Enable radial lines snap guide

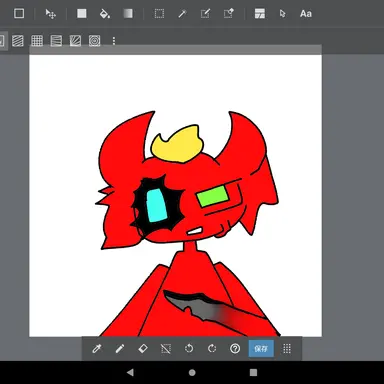coord(75,41)
